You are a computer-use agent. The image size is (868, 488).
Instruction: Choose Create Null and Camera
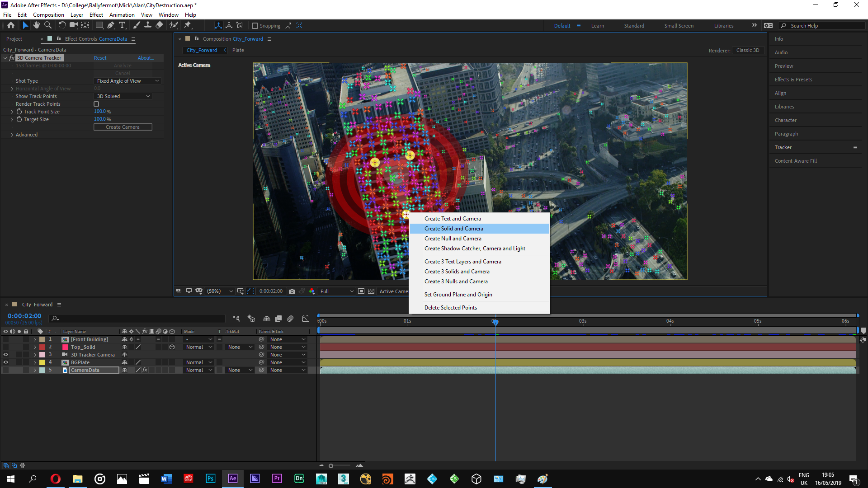pos(479,239)
